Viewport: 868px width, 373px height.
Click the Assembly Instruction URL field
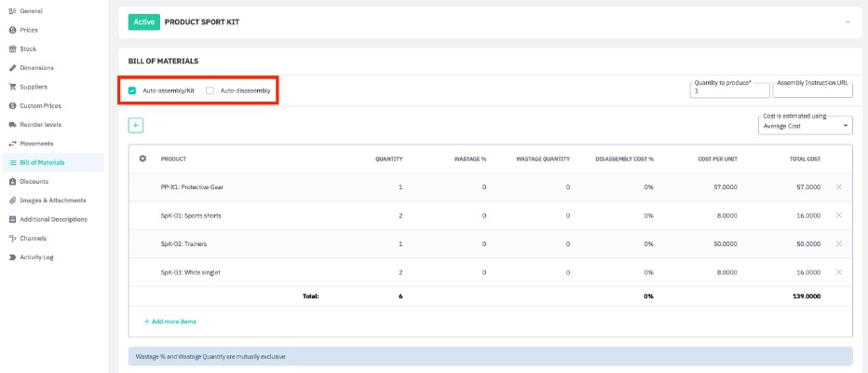(812, 90)
